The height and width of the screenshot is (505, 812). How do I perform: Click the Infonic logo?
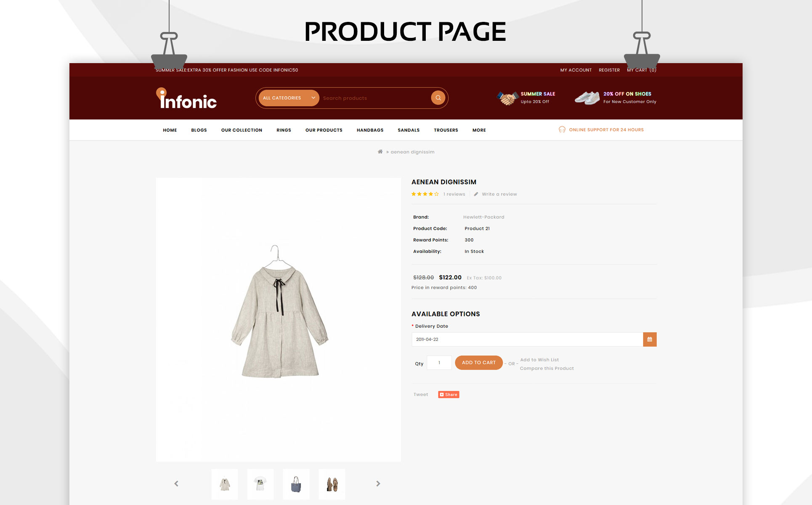click(186, 98)
